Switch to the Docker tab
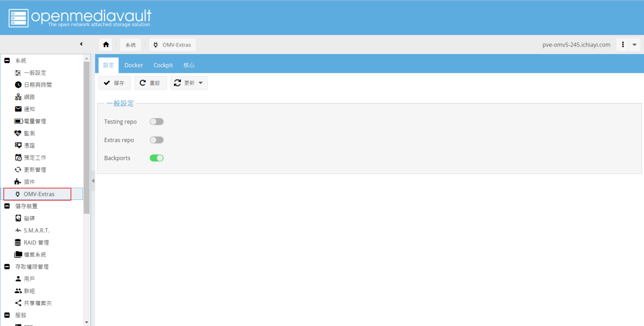644x326 pixels. (134, 65)
